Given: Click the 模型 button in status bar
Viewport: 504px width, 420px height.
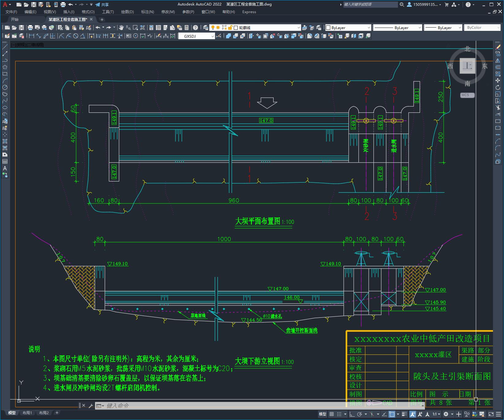Looking at the screenshot, I should (323, 414).
